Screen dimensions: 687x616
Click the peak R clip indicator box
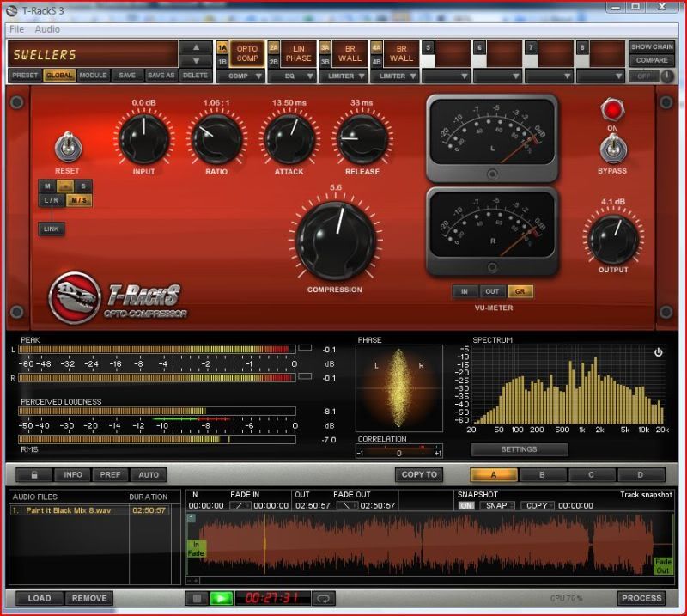click(305, 376)
